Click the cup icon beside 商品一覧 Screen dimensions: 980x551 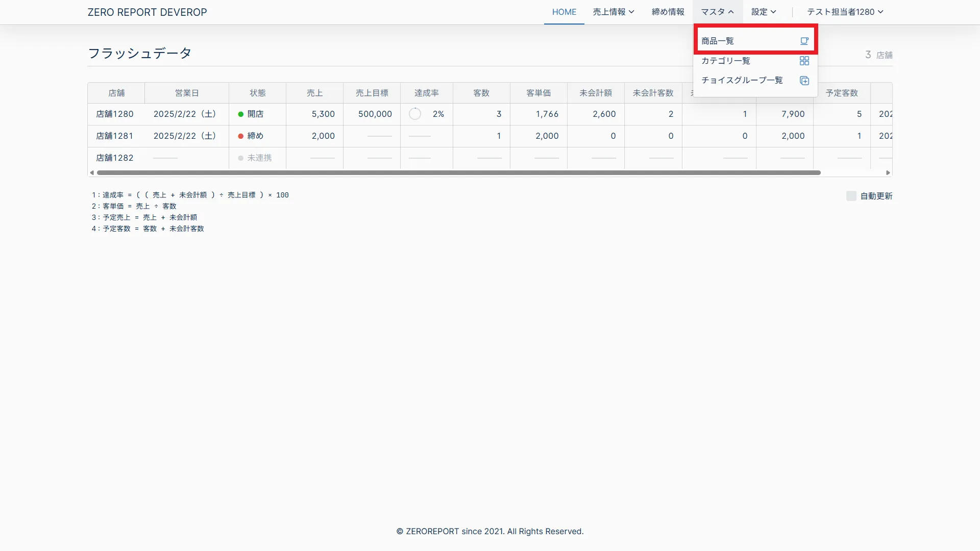[x=804, y=41]
